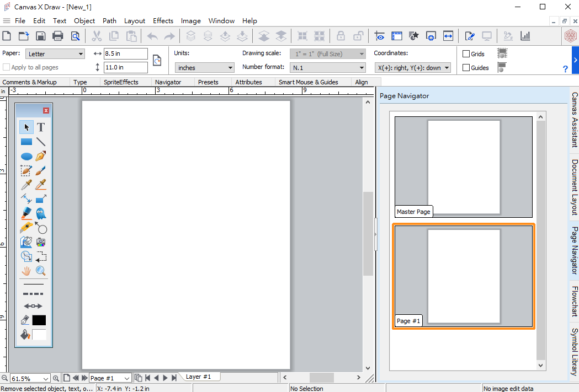Select the Rectangle tool
Screen dimensions: 579x392
pos(26,142)
